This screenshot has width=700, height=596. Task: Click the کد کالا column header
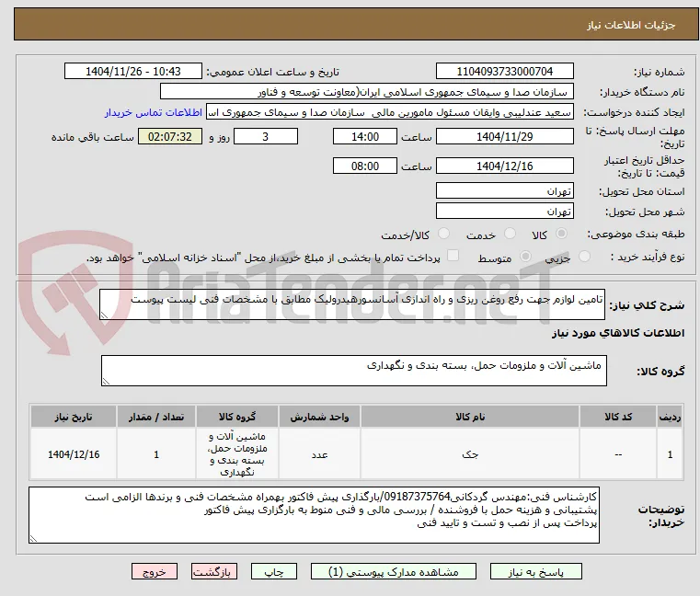coord(618,417)
